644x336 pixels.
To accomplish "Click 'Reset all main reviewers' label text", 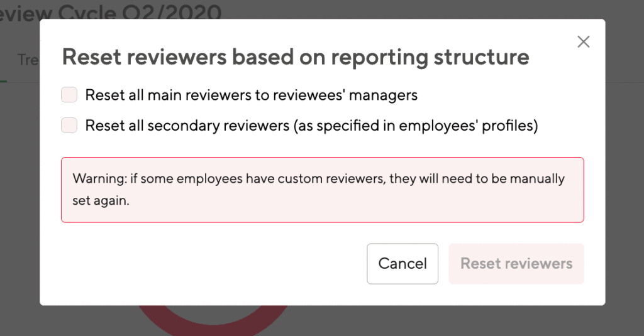I will [252, 95].
